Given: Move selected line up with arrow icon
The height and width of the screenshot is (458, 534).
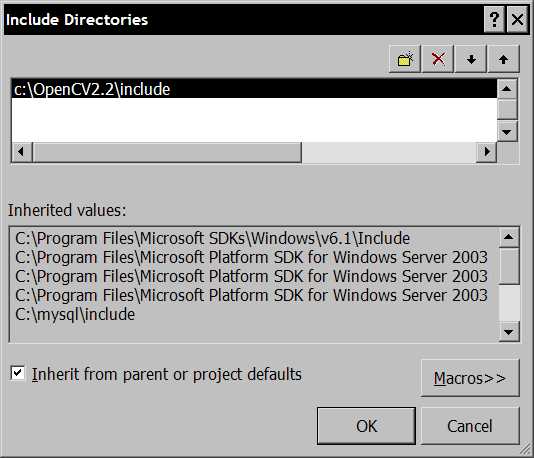Looking at the screenshot, I should pos(503,59).
